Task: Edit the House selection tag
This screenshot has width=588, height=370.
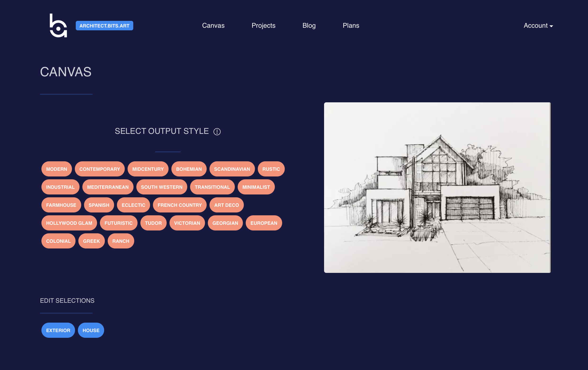Action: (91, 330)
